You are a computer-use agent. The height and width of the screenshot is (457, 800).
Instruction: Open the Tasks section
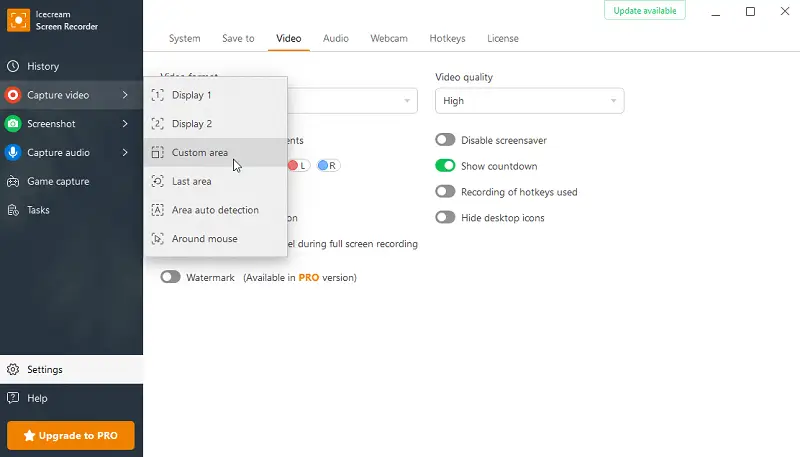pos(71,210)
